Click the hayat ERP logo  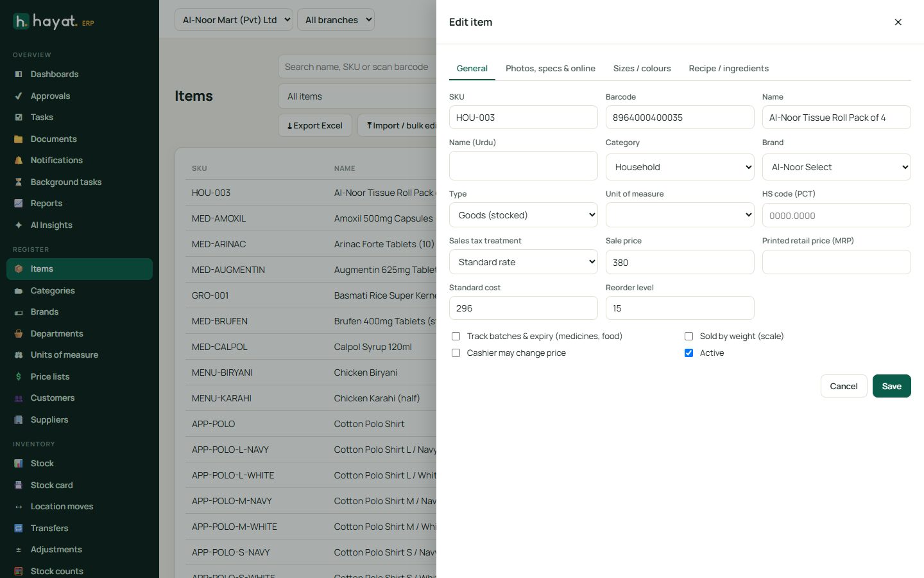click(x=54, y=22)
